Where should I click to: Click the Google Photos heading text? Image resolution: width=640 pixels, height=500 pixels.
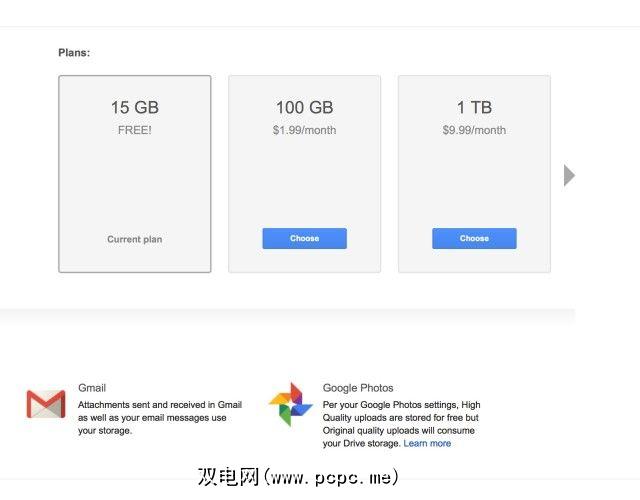(x=358, y=387)
